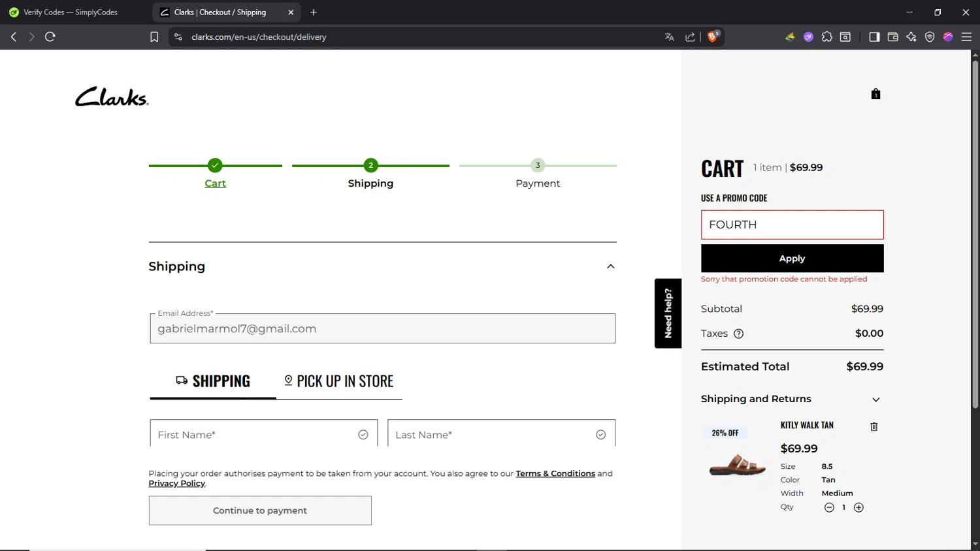Open the Leo AI sparkle icon

pyautogui.click(x=911, y=37)
